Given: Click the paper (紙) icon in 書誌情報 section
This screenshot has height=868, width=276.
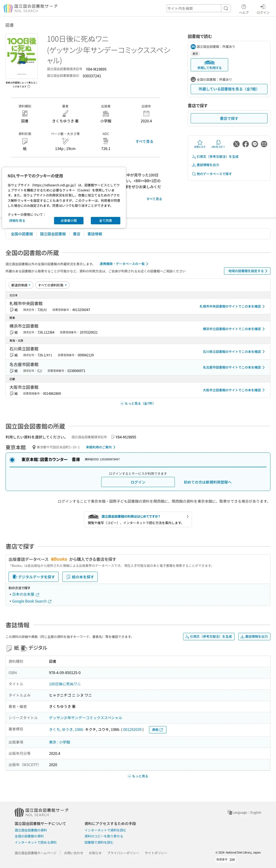Looking at the screenshot, I should click(9, 648).
